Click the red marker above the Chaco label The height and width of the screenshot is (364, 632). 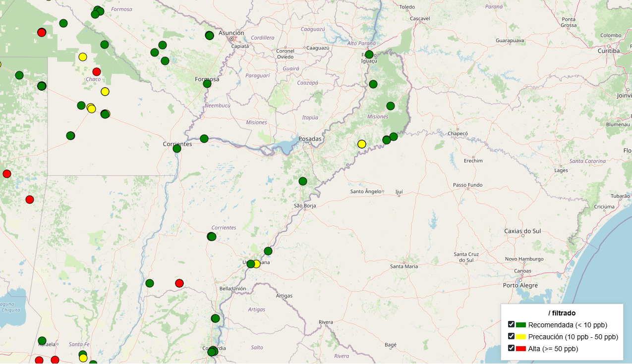pos(97,72)
